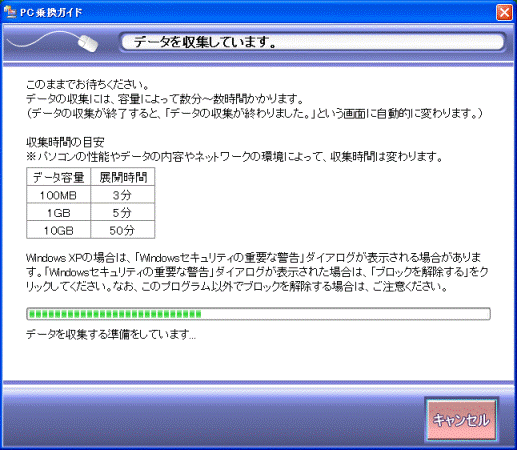
Task: Click the データ容量 column header
Action: point(58,177)
